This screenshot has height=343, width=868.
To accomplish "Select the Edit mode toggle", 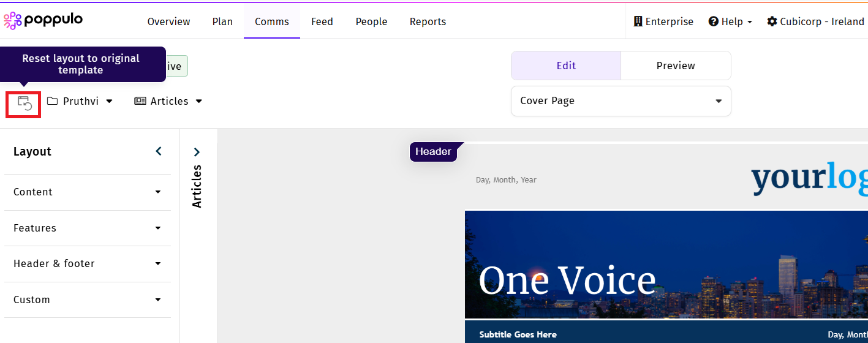I will pos(566,66).
